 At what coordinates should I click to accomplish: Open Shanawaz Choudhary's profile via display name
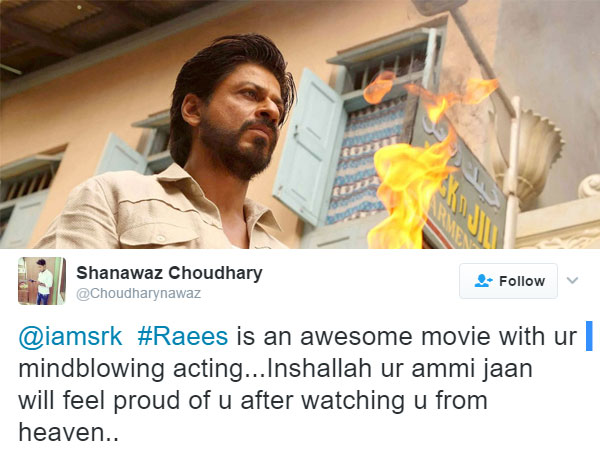(x=169, y=273)
